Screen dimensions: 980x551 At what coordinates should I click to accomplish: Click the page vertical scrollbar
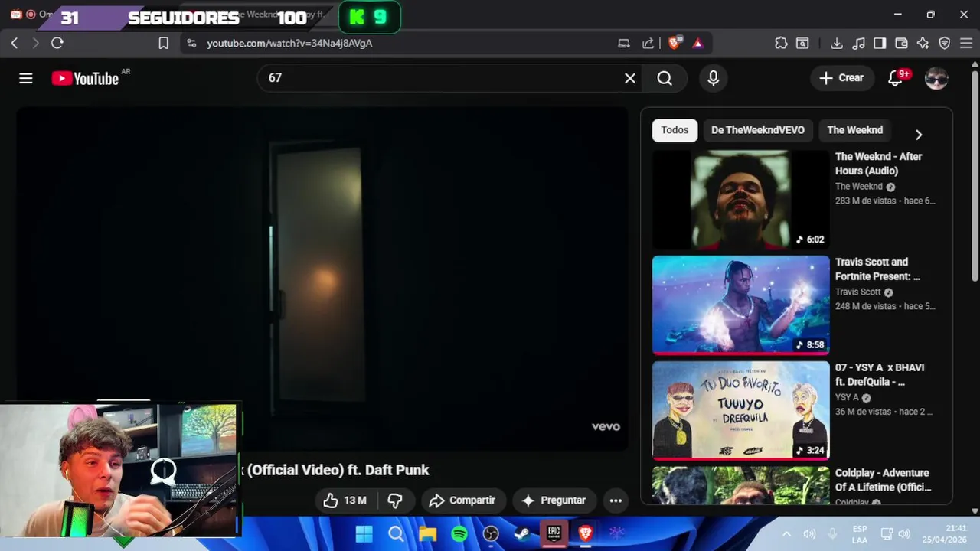point(975,176)
